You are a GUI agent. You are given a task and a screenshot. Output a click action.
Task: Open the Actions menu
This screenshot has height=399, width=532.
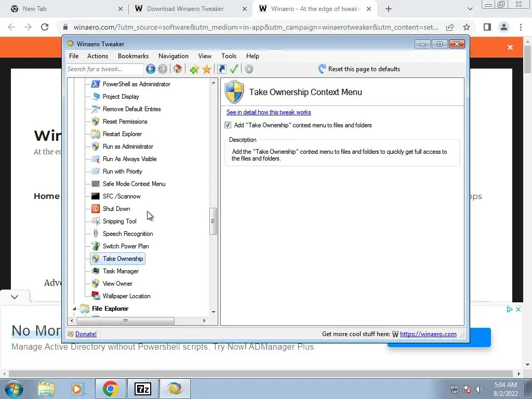click(x=98, y=56)
